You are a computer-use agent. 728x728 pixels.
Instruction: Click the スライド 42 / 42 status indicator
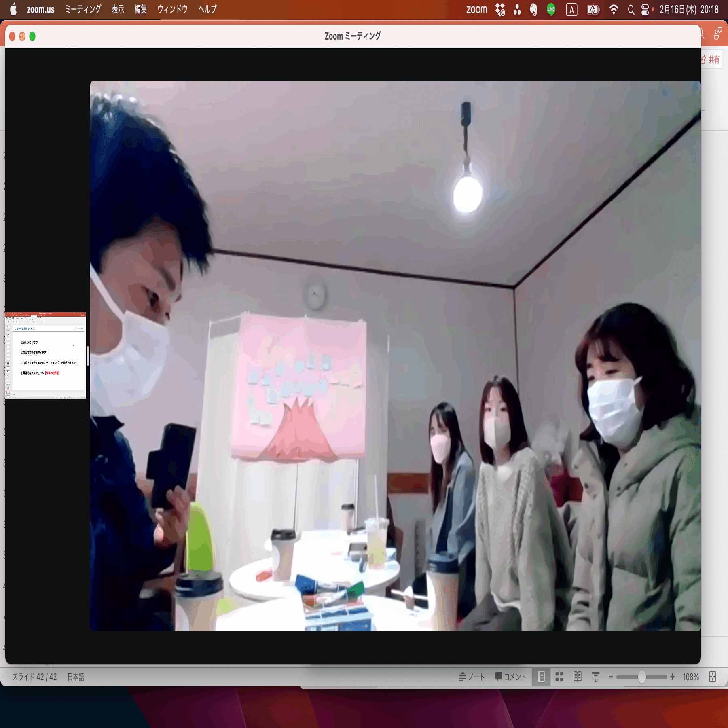34,677
